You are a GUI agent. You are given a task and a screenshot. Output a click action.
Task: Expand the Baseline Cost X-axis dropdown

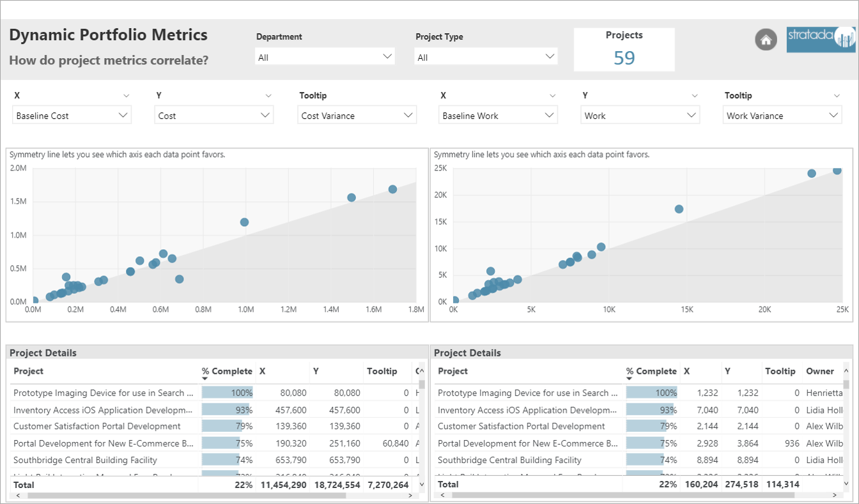pyautogui.click(x=72, y=116)
